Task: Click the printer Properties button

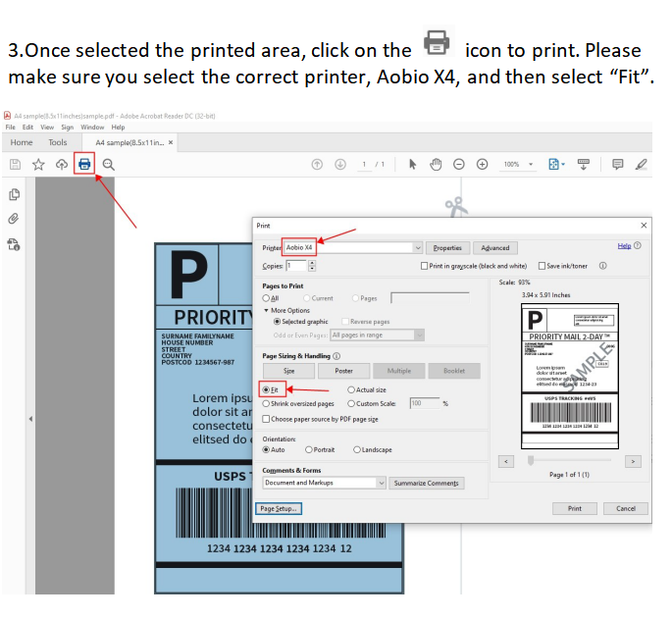Action: coord(447,248)
